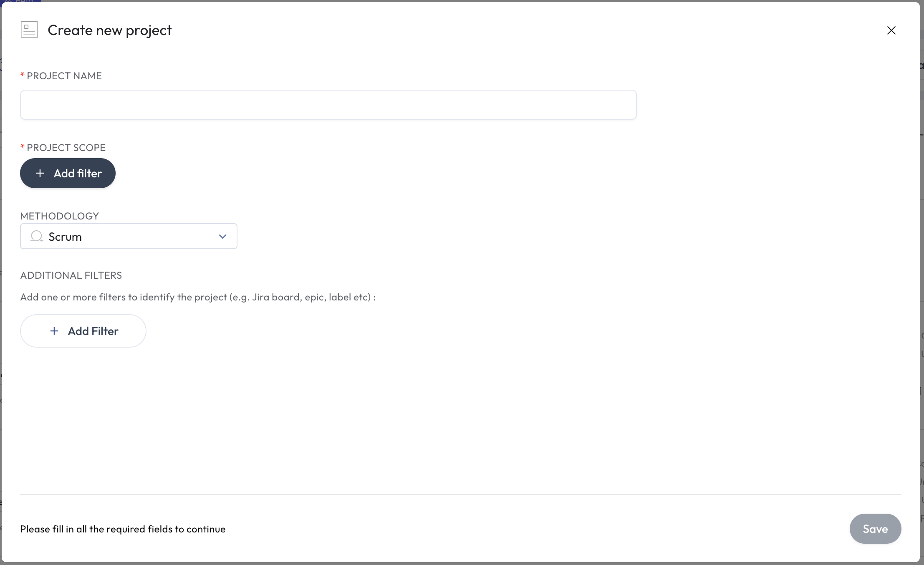Viewport: 924px width, 565px height.
Task: Click the 'Create new project' title text
Action: click(109, 30)
